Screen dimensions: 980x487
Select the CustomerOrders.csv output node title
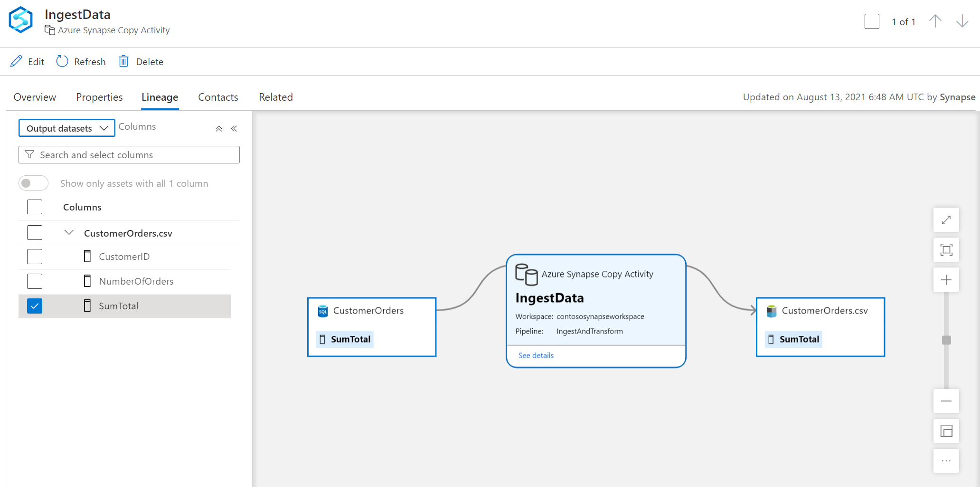pos(825,311)
